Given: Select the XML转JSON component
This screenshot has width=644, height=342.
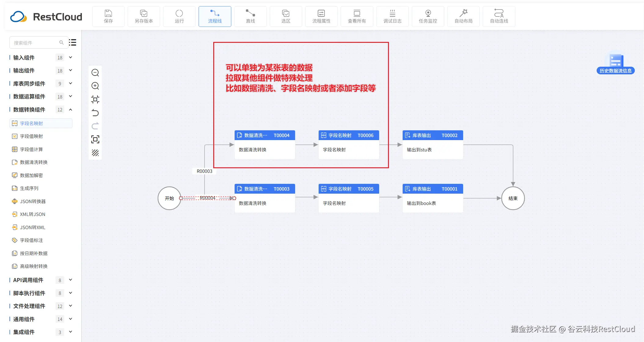Looking at the screenshot, I should (41, 214).
